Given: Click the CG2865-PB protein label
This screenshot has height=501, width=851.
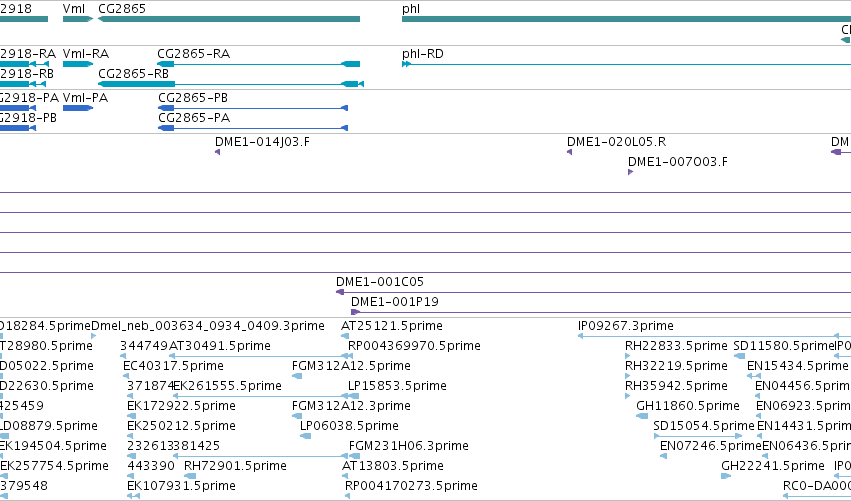Looking at the screenshot, I should tap(193, 98).
